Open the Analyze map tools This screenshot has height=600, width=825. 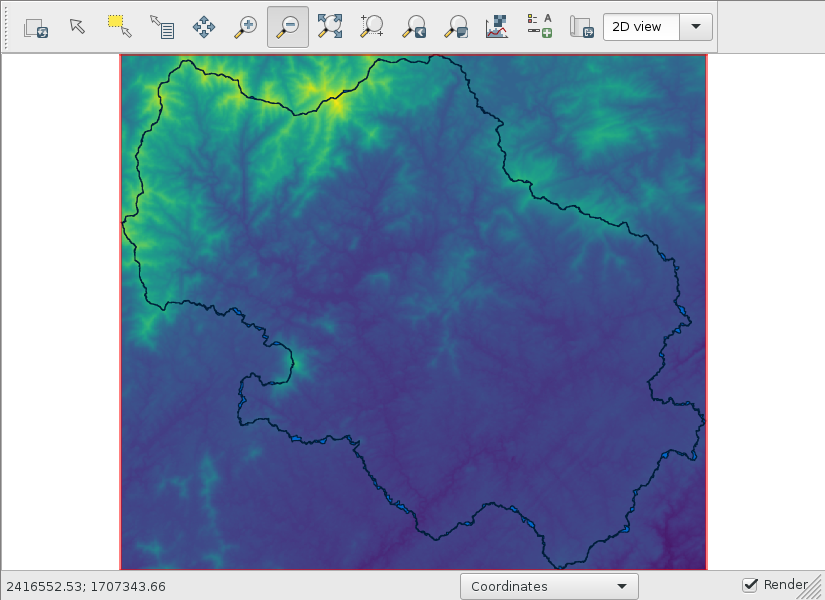[497, 27]
